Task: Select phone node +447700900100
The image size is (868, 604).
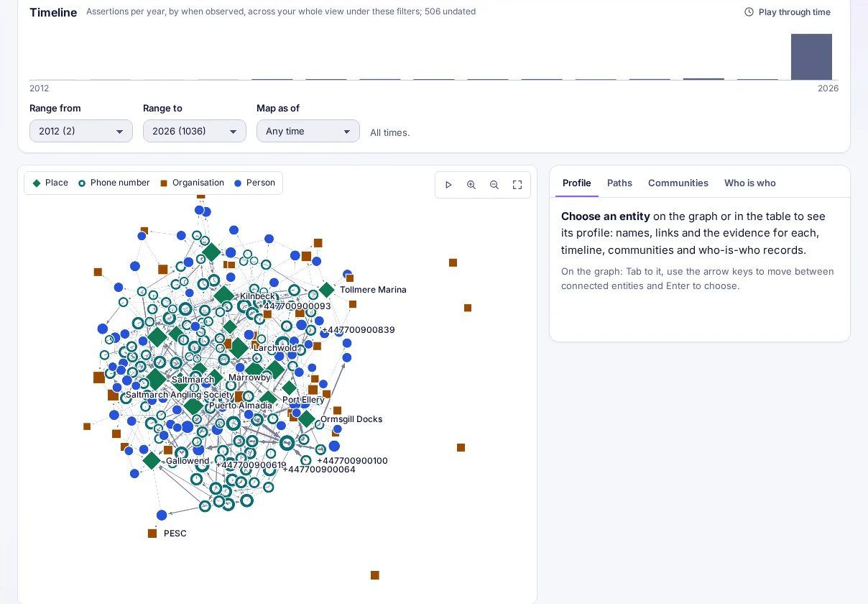Action: click(306, 460)
